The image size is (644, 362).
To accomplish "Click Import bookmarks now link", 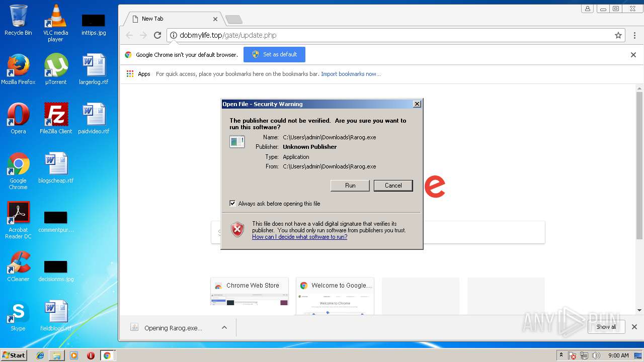I will pyautogui.click(x=351, y=74).
